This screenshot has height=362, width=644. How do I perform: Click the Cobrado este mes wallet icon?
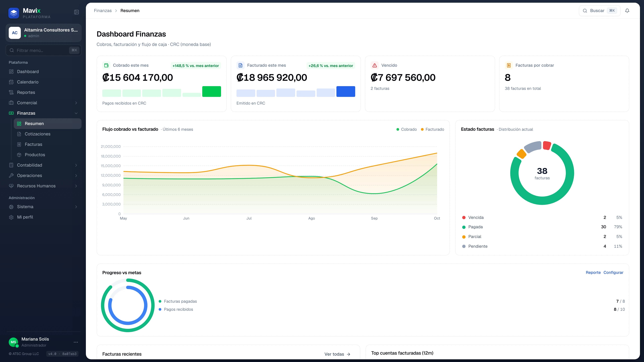point(106,66)
